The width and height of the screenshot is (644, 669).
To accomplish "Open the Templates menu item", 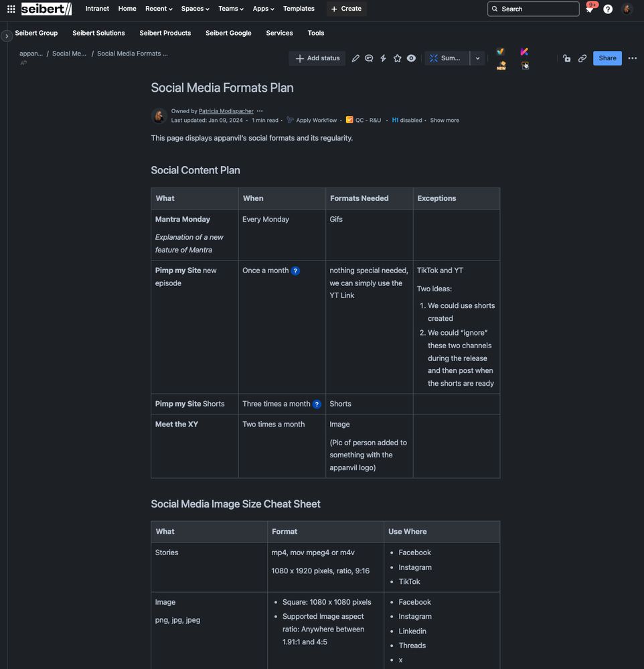I will [298, 9].
